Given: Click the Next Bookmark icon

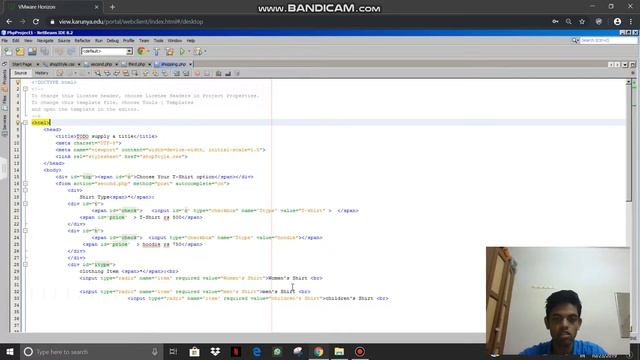Looking at the screenshot, I should tap(155, 73).
